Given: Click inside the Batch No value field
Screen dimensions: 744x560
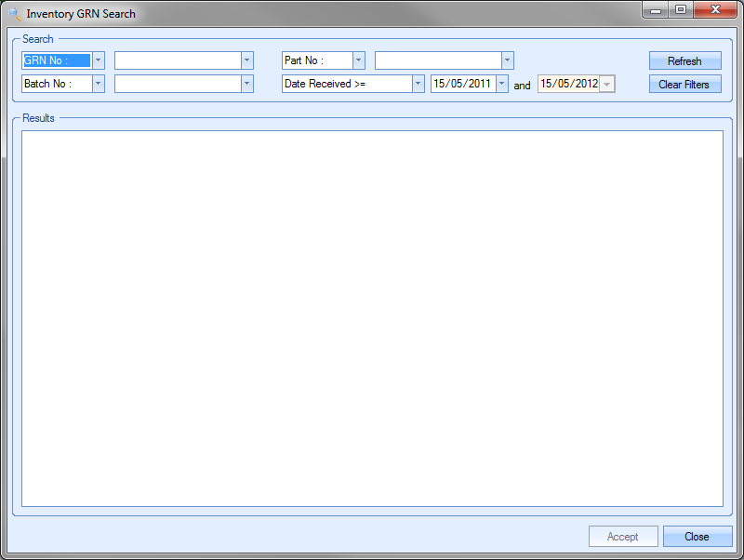Looking at the screenshot, I should pos(177,84).
